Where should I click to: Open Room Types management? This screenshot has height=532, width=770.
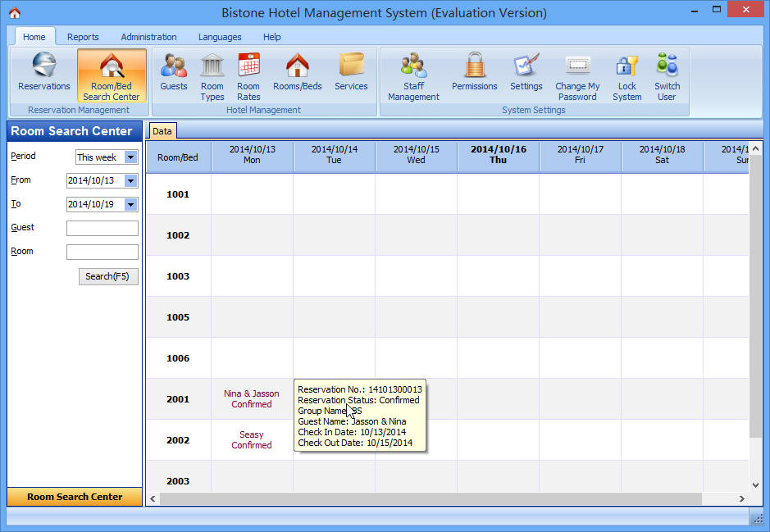point(212,76)
